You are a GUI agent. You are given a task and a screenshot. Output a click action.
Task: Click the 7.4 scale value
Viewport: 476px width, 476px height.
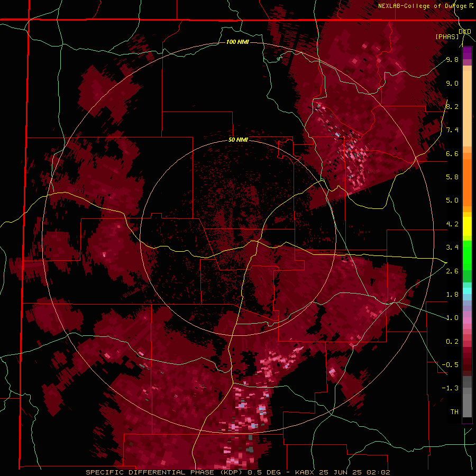(x=452, y=130)
